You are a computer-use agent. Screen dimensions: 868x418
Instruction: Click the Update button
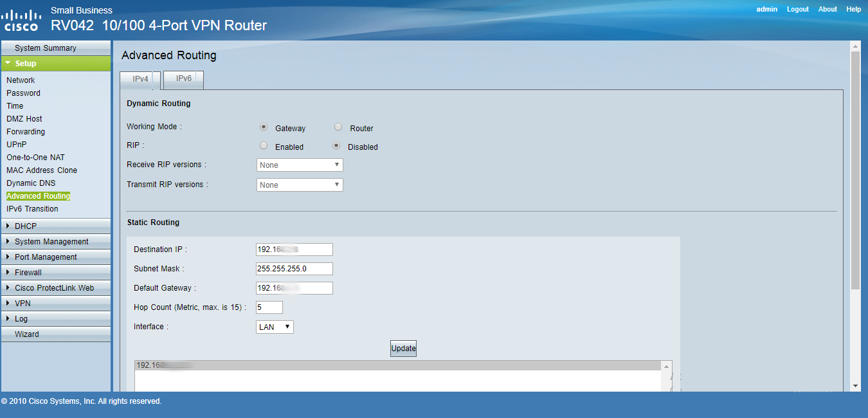pos(404,349)
